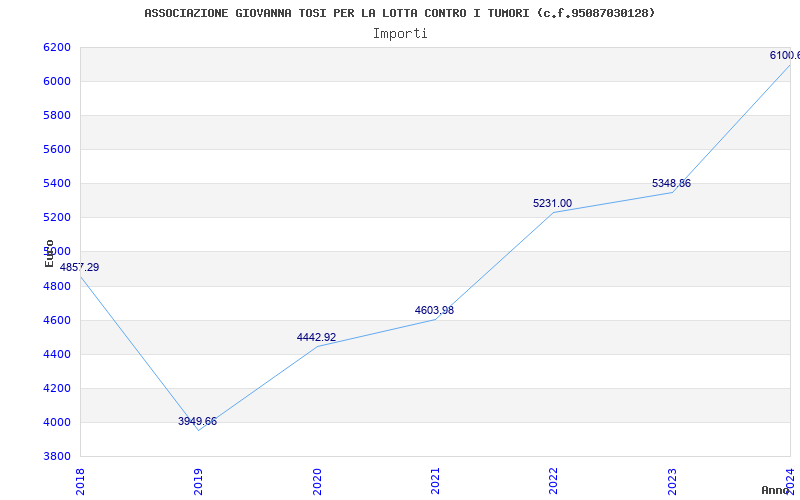Click the 2023 x-axis label
800x500 pixels.
point(672,482)
